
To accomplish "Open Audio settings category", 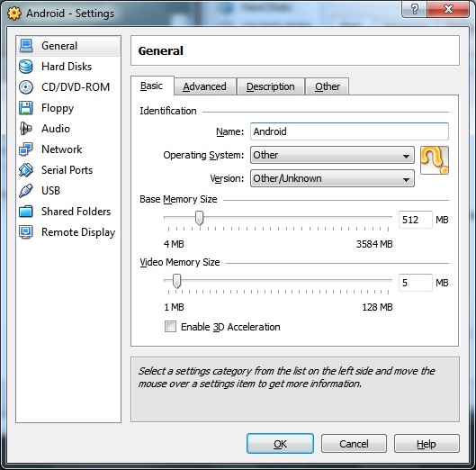I will click(68, 129).
